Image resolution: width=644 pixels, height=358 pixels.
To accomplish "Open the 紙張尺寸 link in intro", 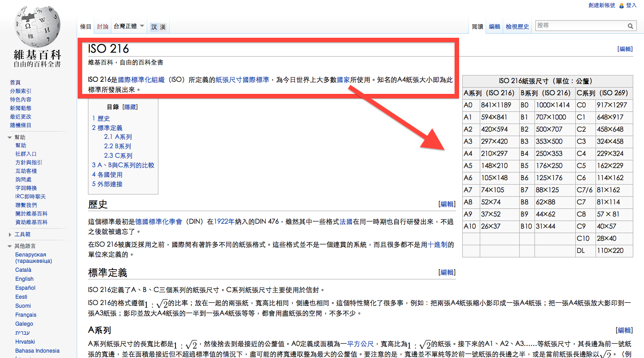I will (229, 80).
